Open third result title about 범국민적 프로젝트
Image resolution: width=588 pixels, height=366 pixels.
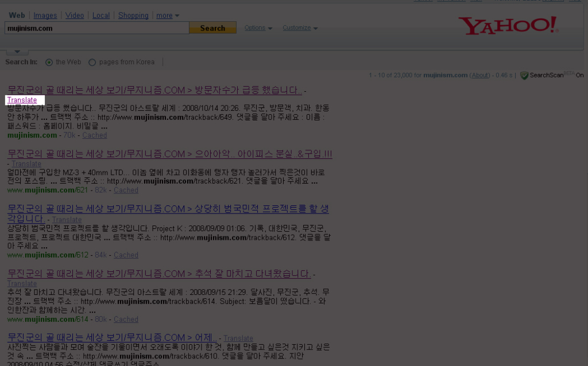click(168, 213)
